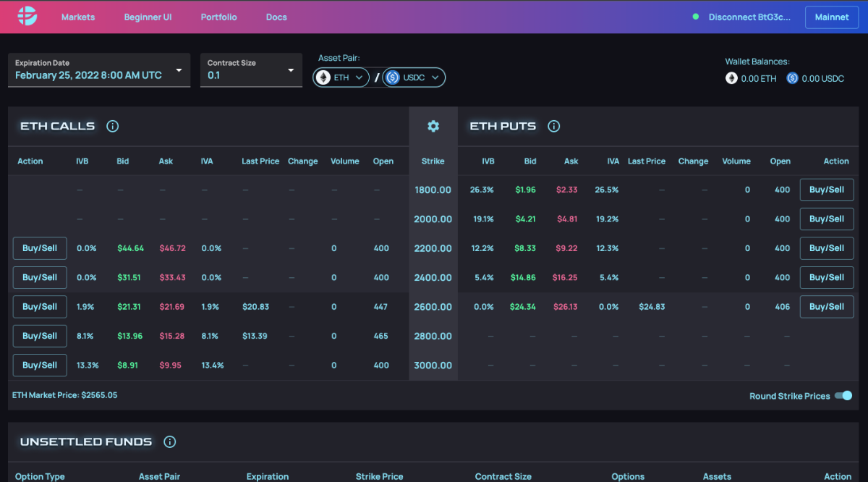Click the USDC icon in Wallet Balances
Screen dimensions: 868x482
[792, 78]
